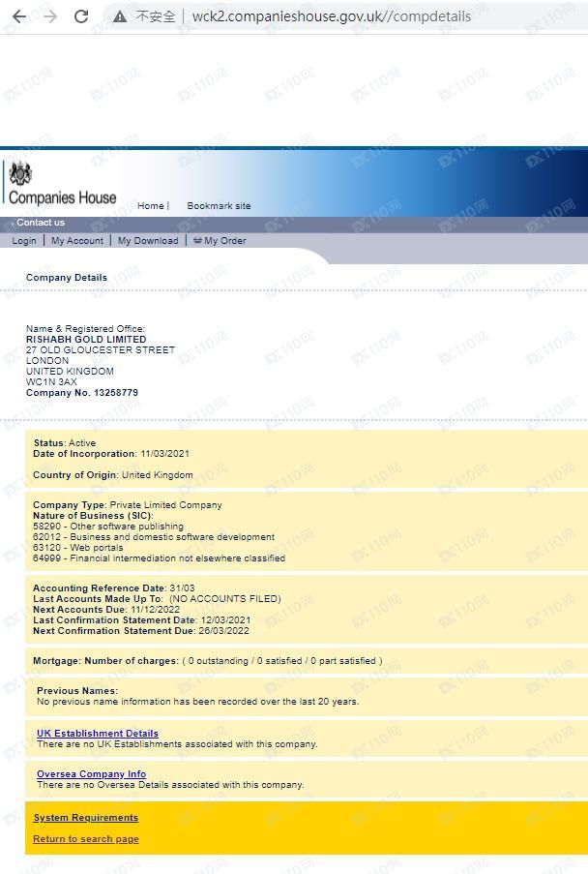The height and width of the screenshot is (874, 588).
Task: Reload the page with refresh icon
Action: tap(81, 16)
